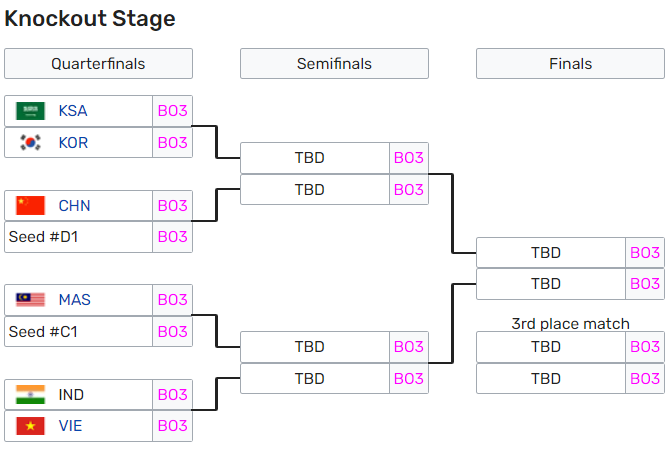The image size is (672, 453).
Task: Click the first TBD slot in the finals match
Action: 551,252
